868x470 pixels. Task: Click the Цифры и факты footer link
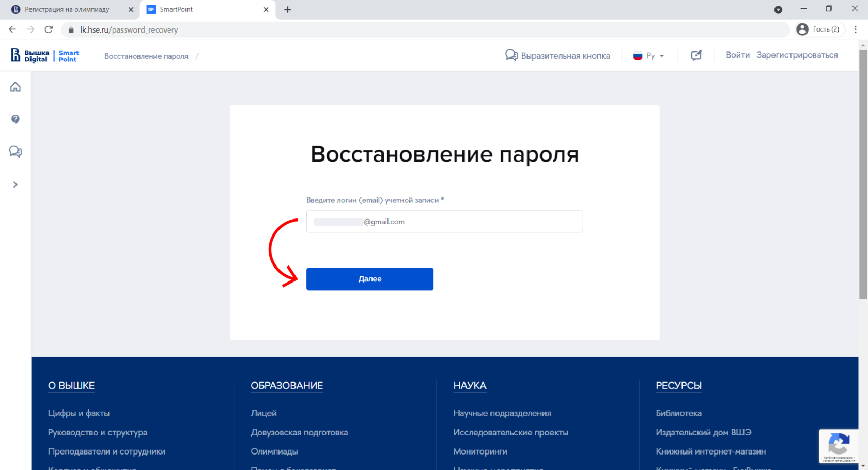79,413
